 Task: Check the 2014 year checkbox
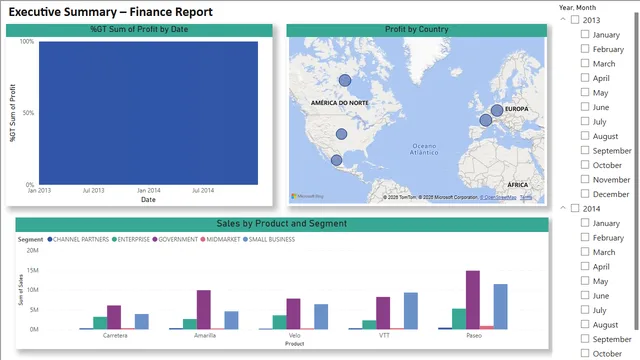575,208
